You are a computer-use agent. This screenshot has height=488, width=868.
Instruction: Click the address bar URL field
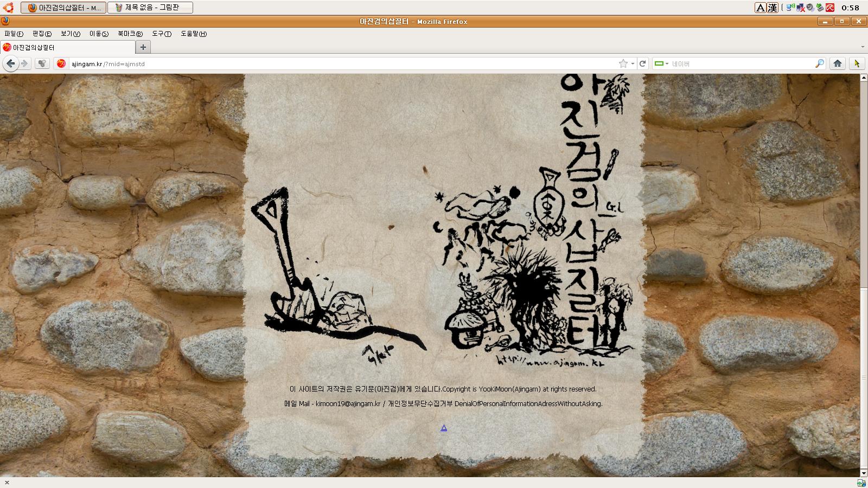click(x=344, y=63)
